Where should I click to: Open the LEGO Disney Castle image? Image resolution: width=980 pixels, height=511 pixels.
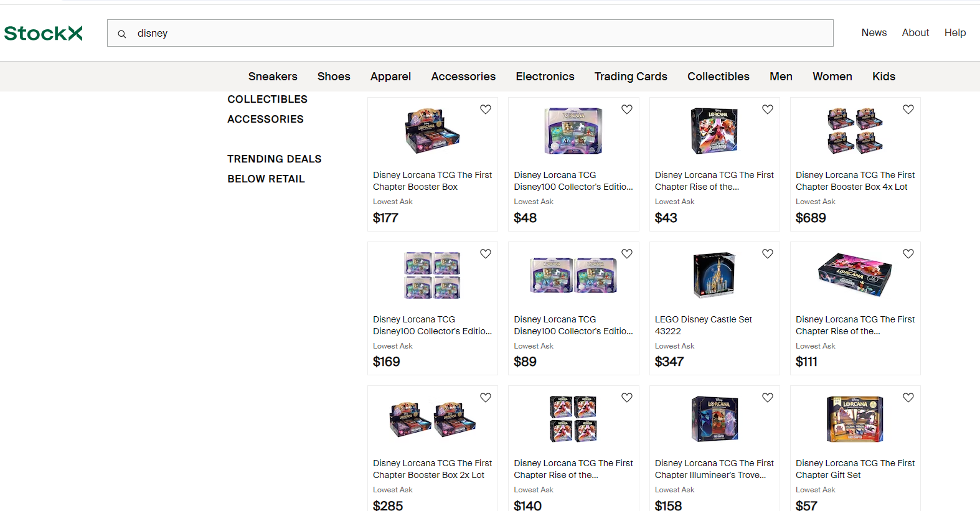[714, 275]
